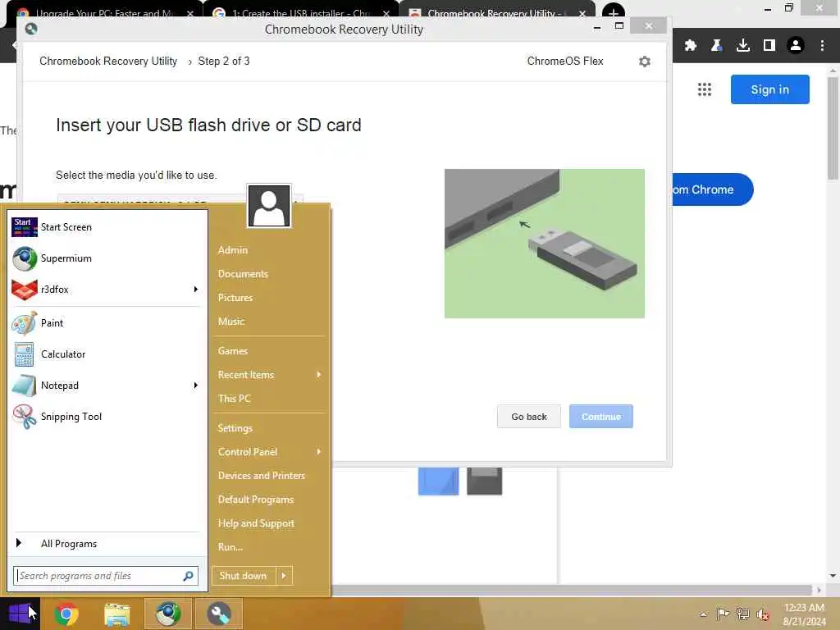Open Google apps grid icon
This screenshot has height=630, width=840.
pyautogui.click(x=705, y=89)
